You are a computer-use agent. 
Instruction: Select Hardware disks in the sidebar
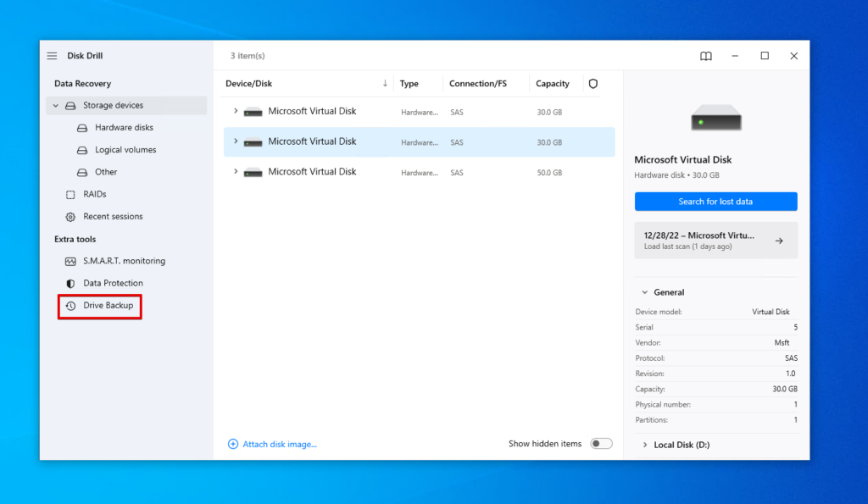[124, 128]
